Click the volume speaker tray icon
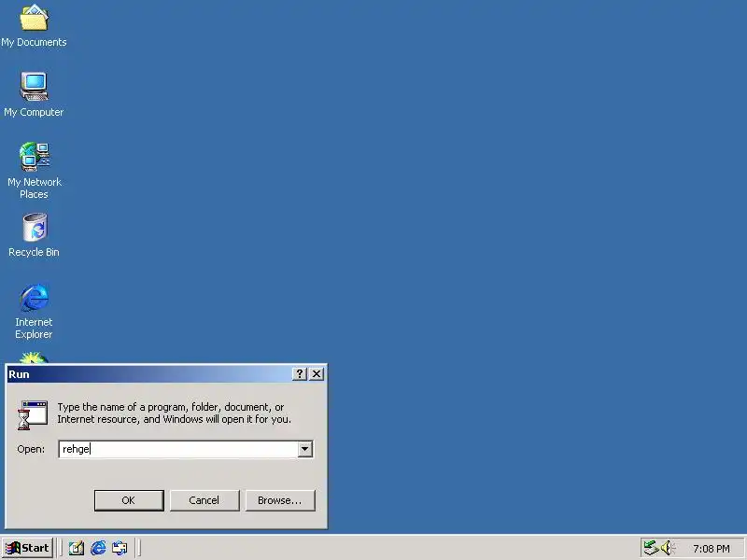Image resolution: width=747 pixels, height=560 pixels. [x=667, y=548]
